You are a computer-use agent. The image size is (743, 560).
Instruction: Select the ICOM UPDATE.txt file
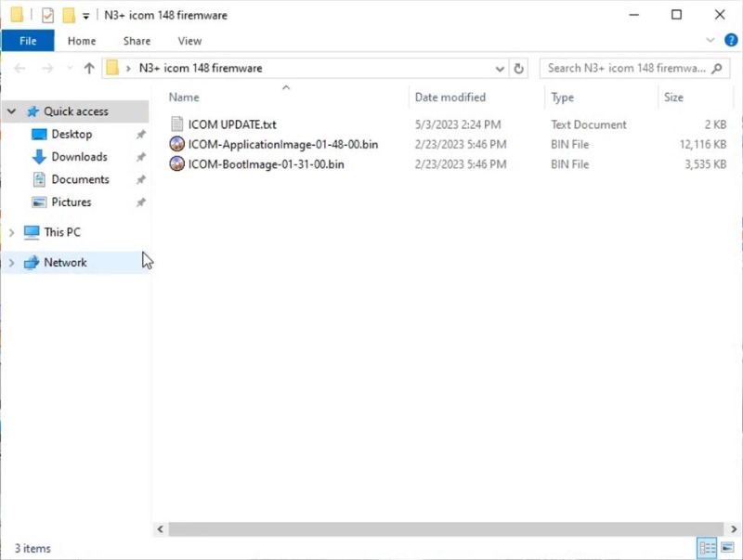[232, 124]
